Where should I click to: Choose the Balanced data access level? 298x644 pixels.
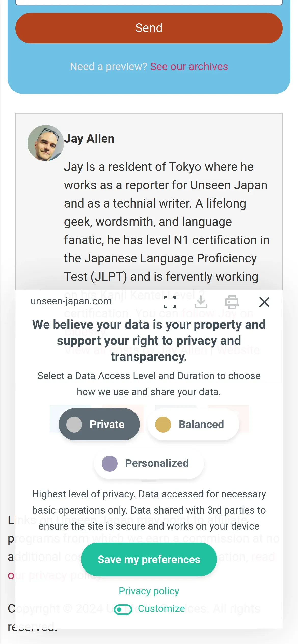coord(193,424)
